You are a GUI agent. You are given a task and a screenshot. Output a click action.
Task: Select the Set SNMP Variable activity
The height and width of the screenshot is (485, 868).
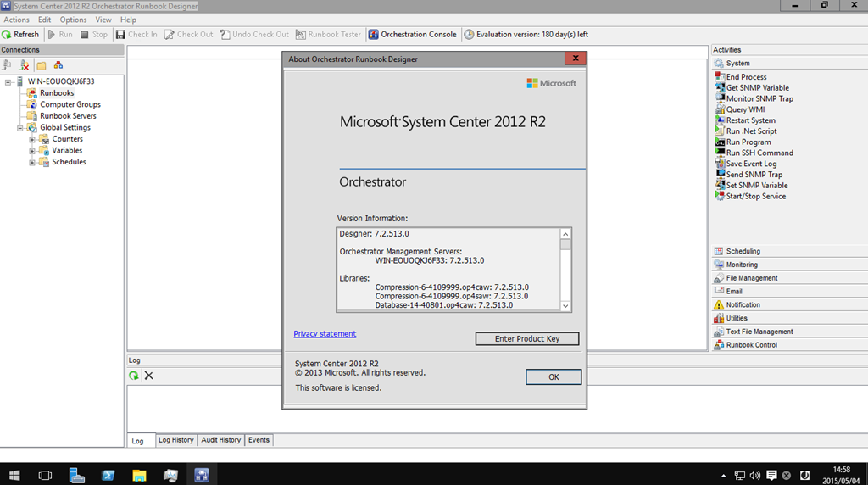pos(751,186)
